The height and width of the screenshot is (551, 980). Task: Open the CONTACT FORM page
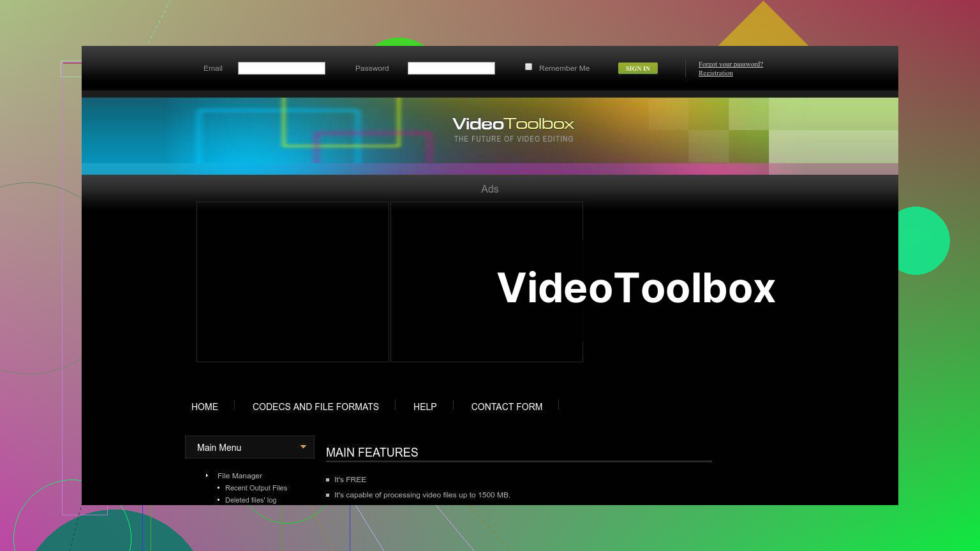(507, 407)
